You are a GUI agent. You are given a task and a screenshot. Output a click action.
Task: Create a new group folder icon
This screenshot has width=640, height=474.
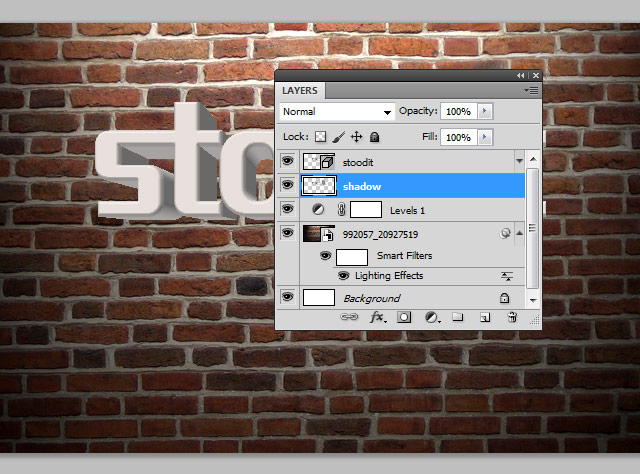(x=458, y=317)
